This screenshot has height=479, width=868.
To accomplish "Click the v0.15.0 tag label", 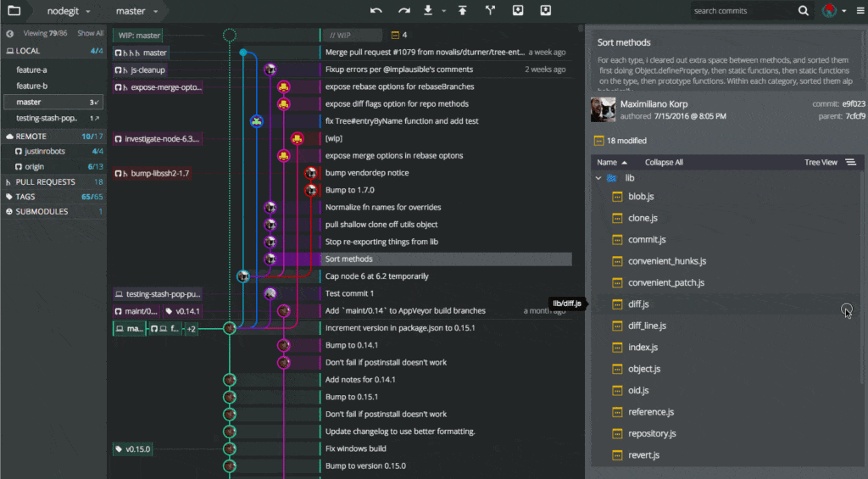I will 133,449.
